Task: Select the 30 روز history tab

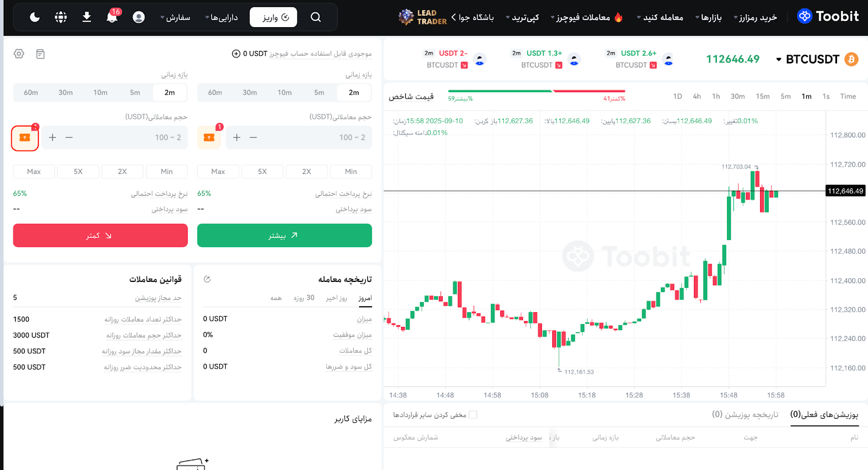Action: 304,298
